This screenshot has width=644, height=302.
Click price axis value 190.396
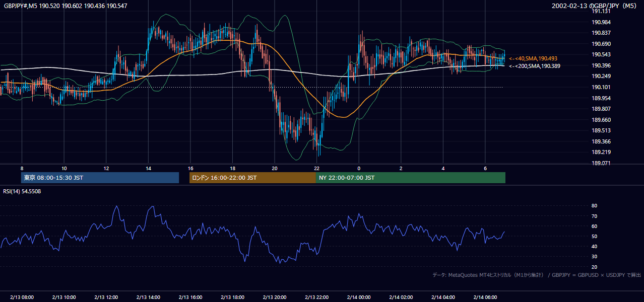(x=602, y=65)
